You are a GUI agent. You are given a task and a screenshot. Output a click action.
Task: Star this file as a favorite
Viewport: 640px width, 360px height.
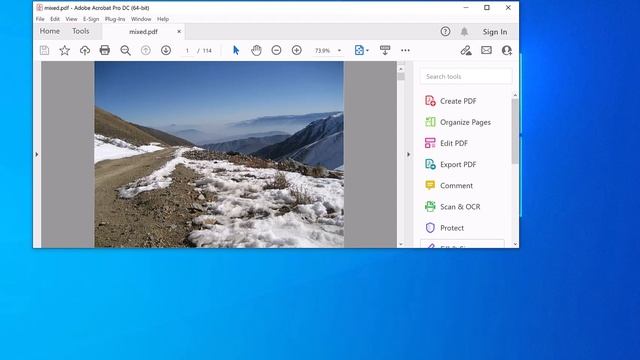click(x=64, y=50)
